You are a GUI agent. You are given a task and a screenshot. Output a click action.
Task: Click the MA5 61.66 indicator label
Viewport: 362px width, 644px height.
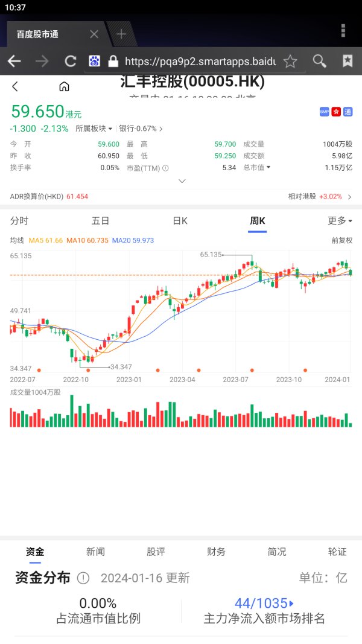[46, 241]
